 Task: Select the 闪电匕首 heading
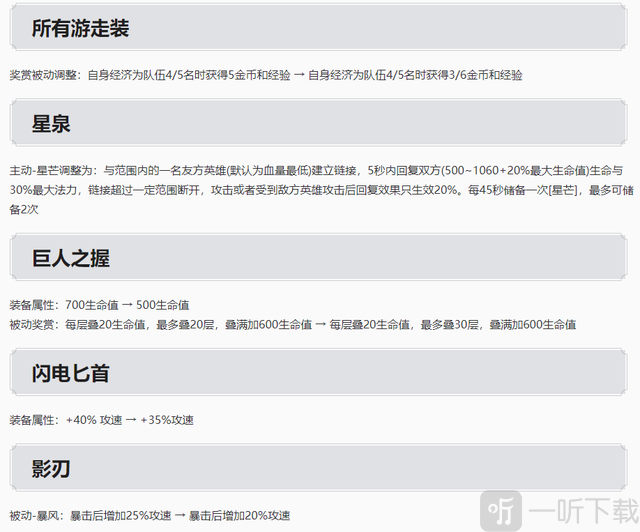point(71,373)
